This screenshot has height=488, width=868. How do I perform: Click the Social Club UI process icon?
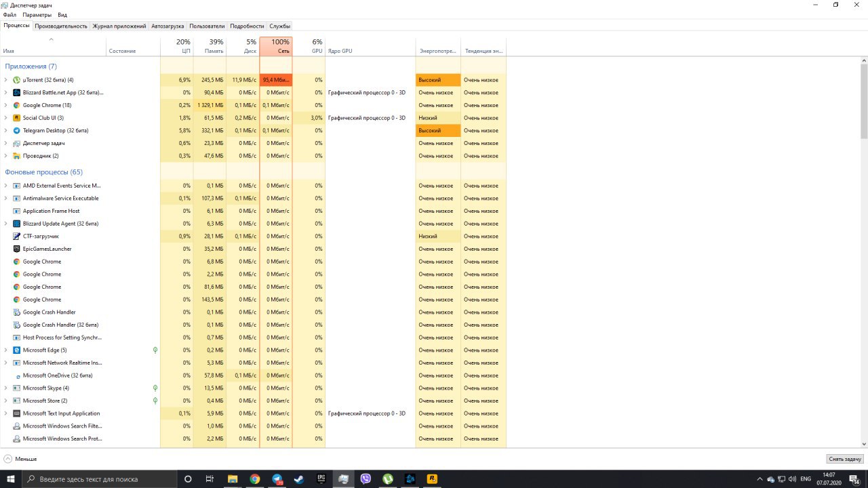click(17, 118)
